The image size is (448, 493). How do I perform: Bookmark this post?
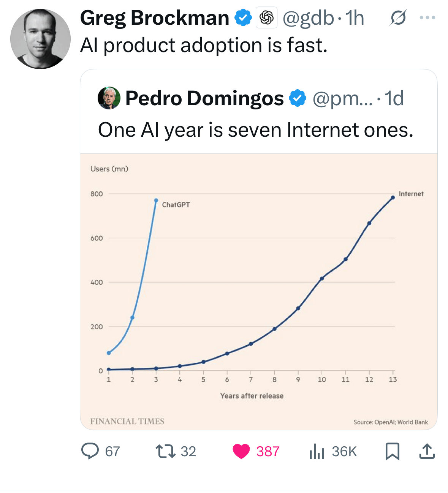(x=392, y=451)
